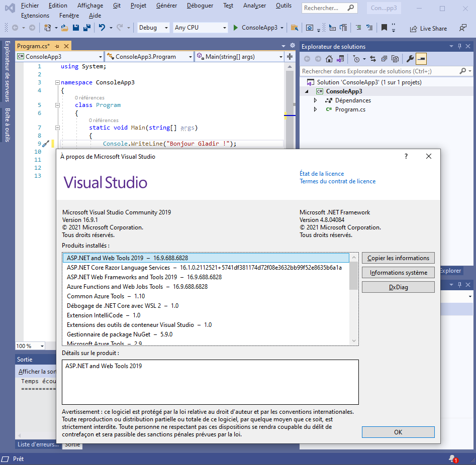The height and width of the screenshot is (465, 476).
Task: Click the Copier les informations button
Action: pos(398,258)
